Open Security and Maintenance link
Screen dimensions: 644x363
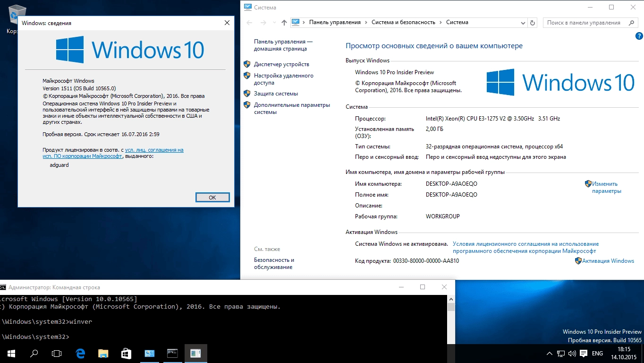(274, 263)
